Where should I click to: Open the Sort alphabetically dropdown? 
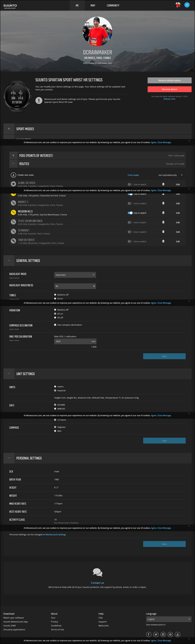coord(170,175)
